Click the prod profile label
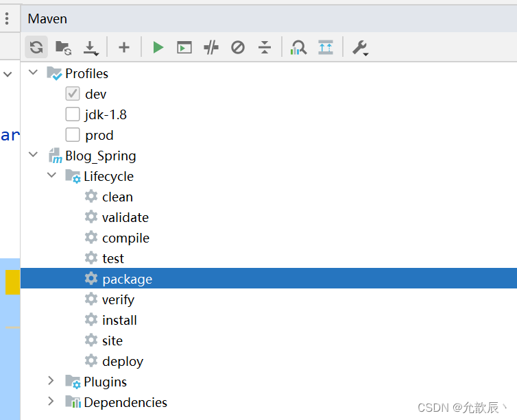The height and width of the screenshot is (420, 517). [99, 136]
